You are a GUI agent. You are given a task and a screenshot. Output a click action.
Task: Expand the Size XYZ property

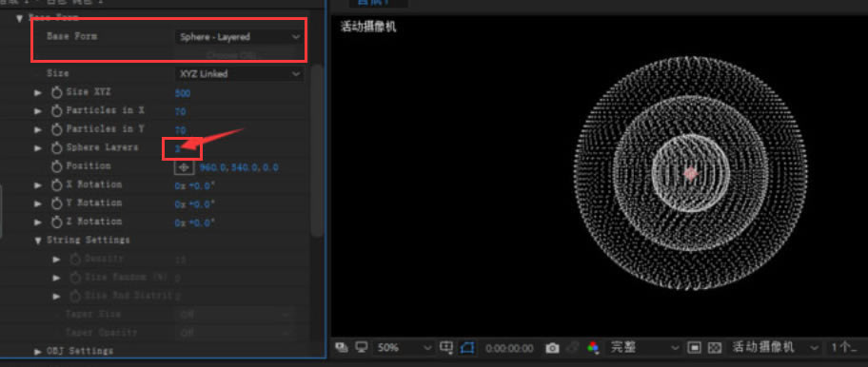coord(38,92)
